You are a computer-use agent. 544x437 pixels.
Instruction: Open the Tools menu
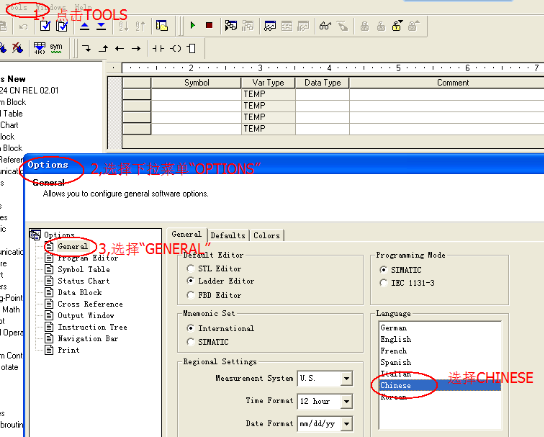[17, 7]
